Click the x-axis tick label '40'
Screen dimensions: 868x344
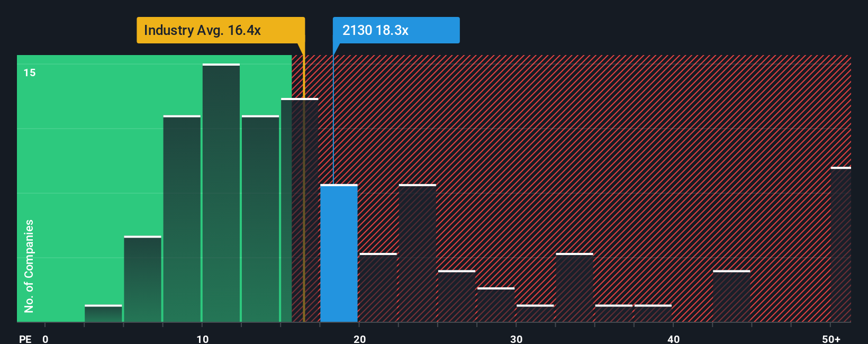673,339
